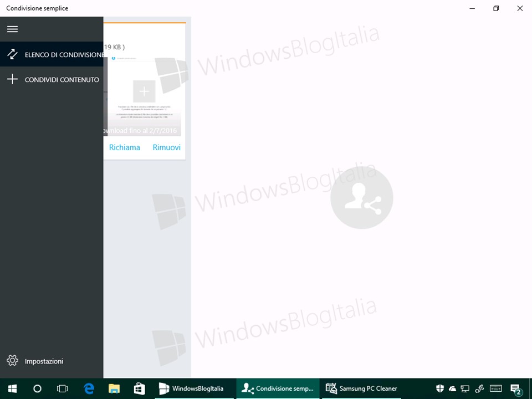
Task: Open Task View in the taskbar
Action: 63,388
